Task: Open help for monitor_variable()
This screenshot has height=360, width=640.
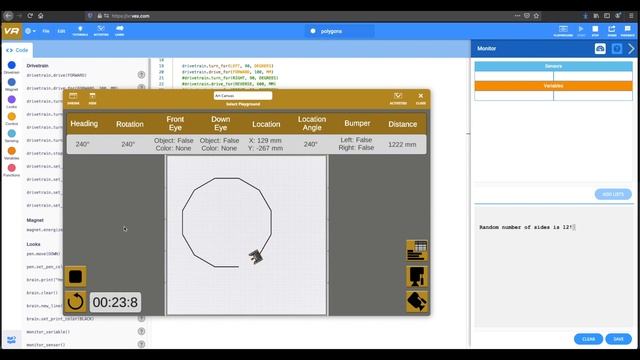Action: click(x=141, y=331)
